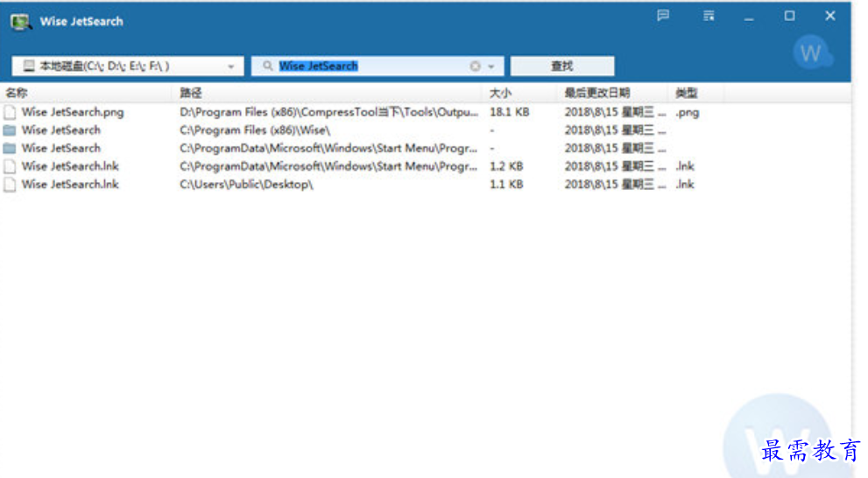Click the round W badge icon
868x478 pixels.
tap(812, 53)
